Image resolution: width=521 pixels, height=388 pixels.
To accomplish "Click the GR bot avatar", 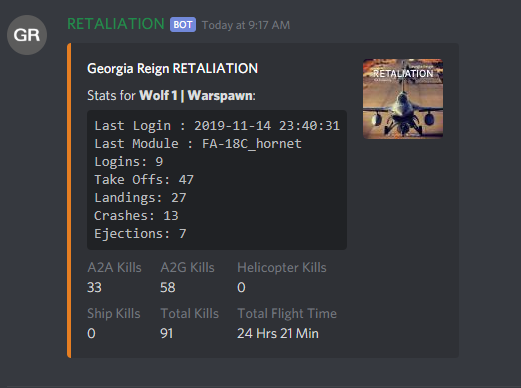I will pos(27,35).
